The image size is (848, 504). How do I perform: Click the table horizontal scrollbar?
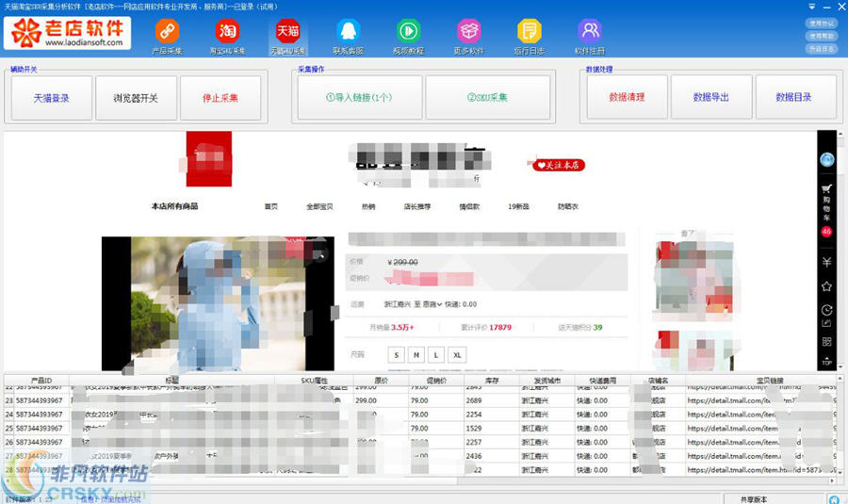click(x=421, y=480)
